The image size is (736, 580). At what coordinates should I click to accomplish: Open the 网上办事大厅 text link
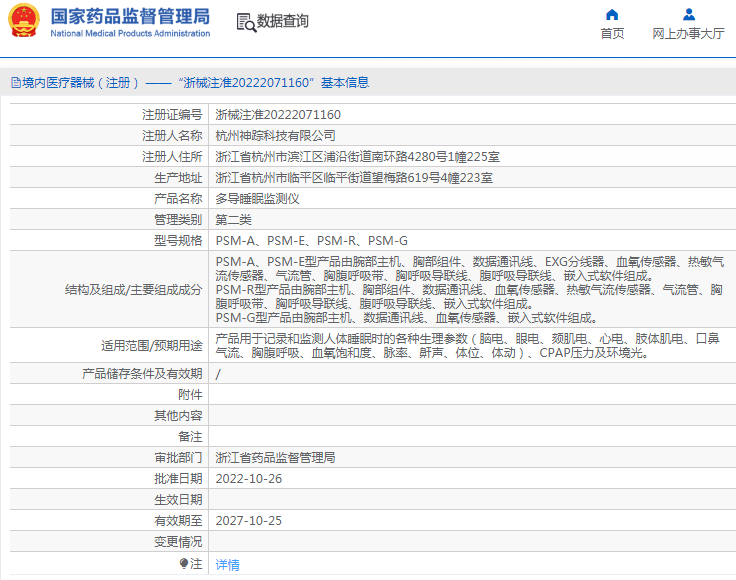(688, 34)
